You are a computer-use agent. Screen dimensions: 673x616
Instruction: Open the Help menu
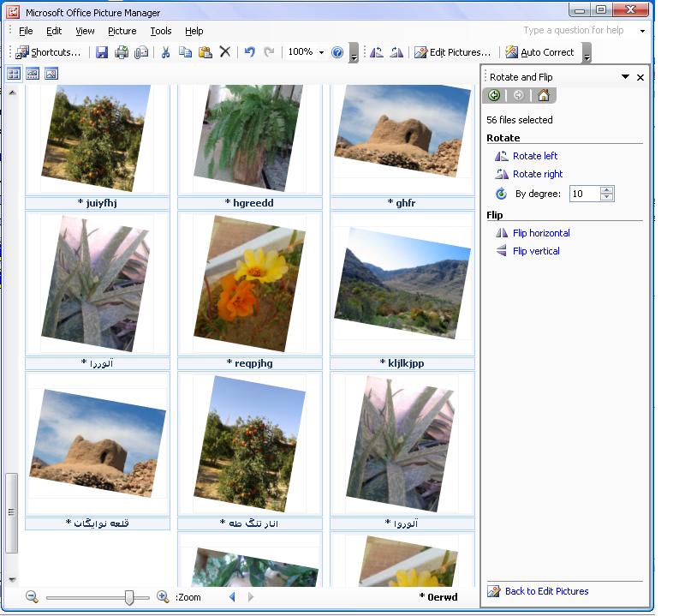click(x=194, y=31)
